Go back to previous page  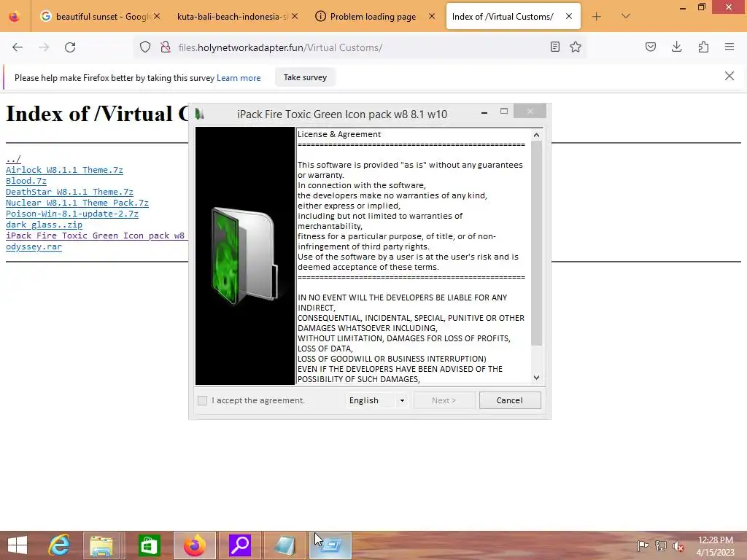[x=18, y=47]
